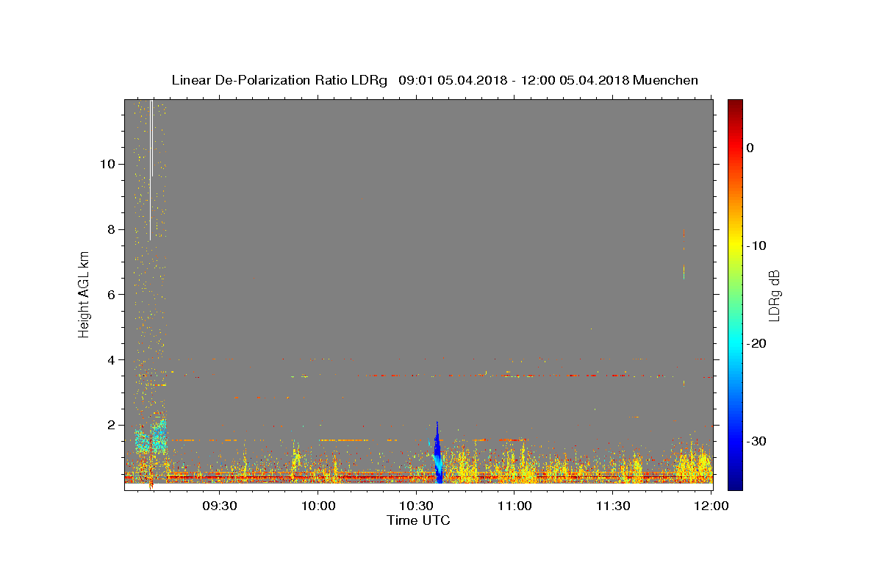Click the colorbar value -30
Image resolution: width=882 pixels, height=588 pixels.
[x=756, y=441]
